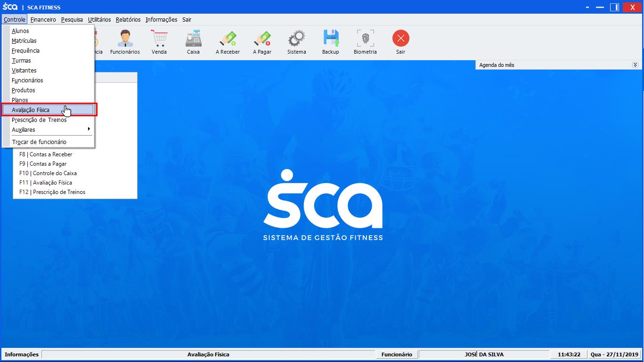Restore the window with the maximize button
The image size is (644, 362).
point(614,7)
